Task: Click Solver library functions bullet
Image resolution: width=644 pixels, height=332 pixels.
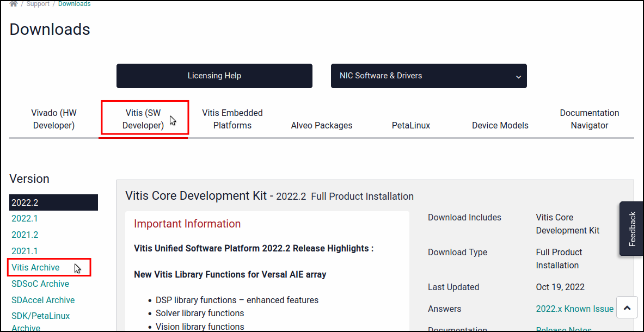Action: pyautogui.click(x=200, y=313)
